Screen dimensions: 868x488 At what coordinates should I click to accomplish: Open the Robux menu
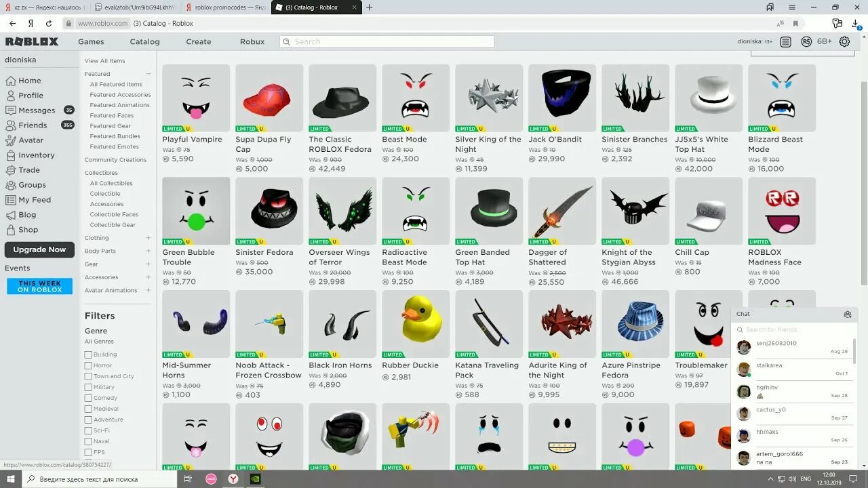252,42
